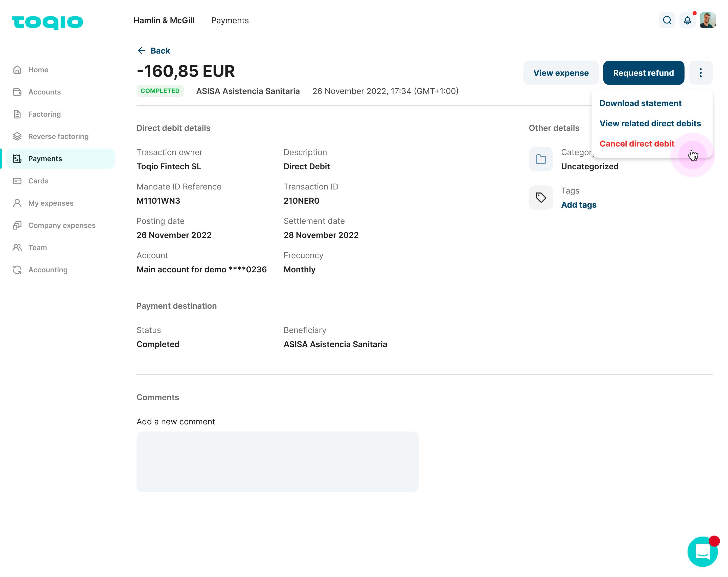Screen dimensions: 728x577
Task: Select Download statement menu option
Action: [x=640, y=103]
